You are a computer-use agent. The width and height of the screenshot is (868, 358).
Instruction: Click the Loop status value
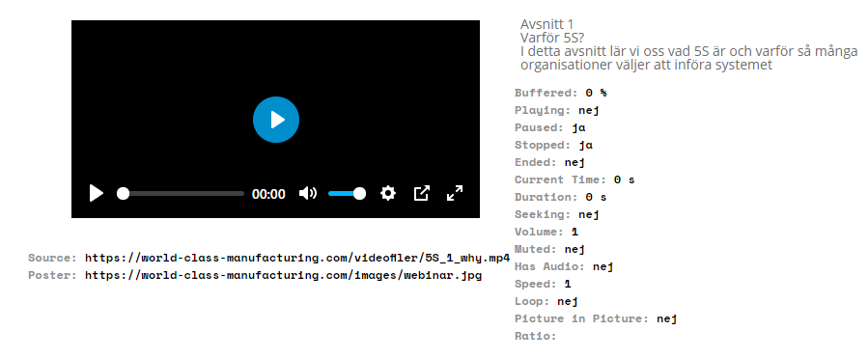[568, 302]
